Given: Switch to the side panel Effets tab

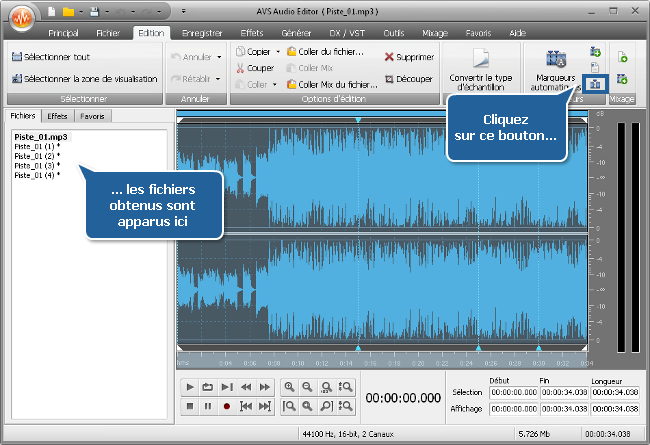Looking at the screenshot, I should point(57,116).
